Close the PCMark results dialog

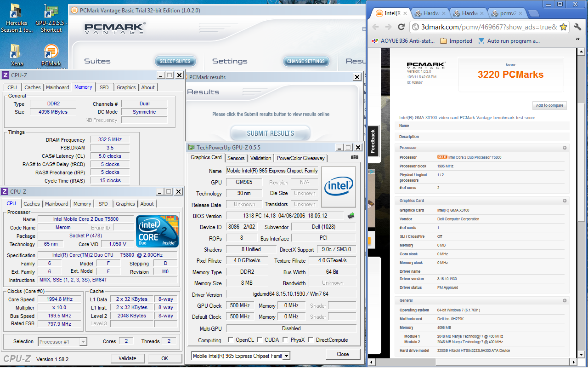point(357,77)
